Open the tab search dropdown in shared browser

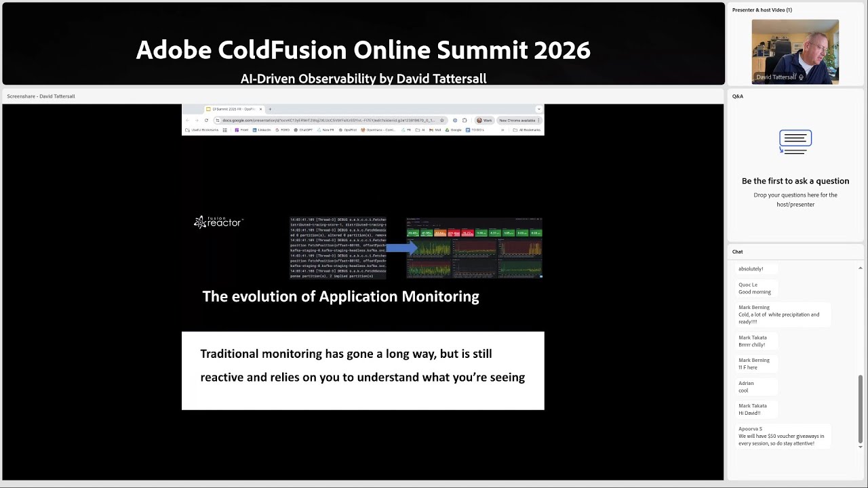click(538, 109)
